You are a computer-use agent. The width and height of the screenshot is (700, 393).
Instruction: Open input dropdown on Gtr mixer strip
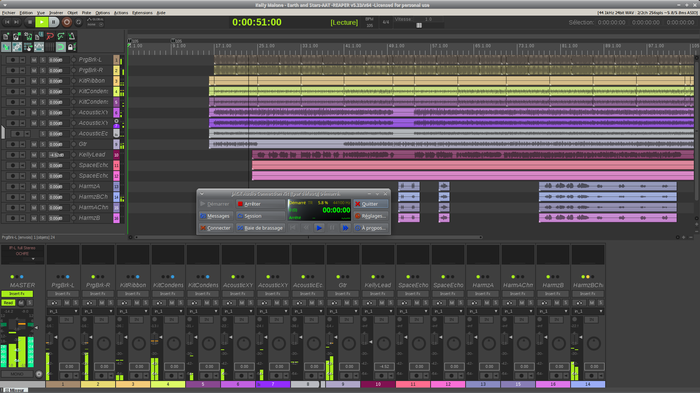pyautogui.click(x=343, y=311)
